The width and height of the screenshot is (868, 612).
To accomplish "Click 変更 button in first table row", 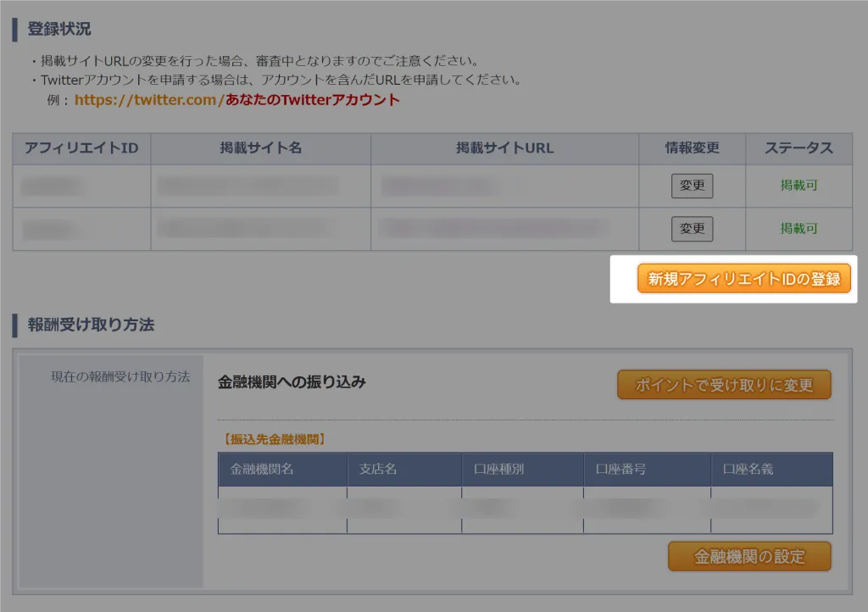I will tap(692, 186).
